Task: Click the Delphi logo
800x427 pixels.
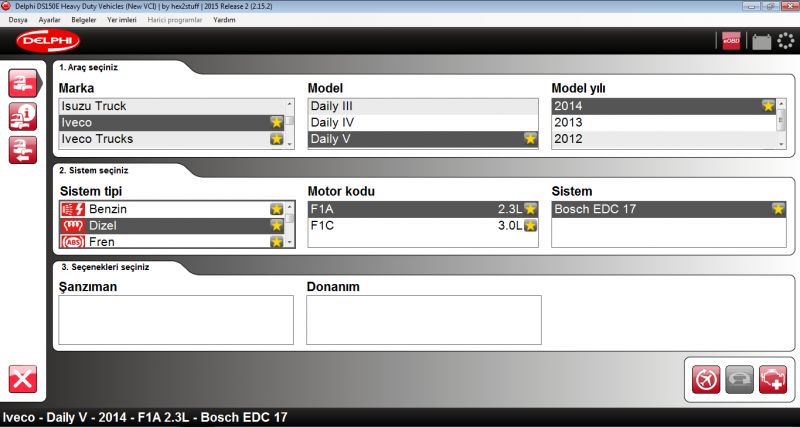Action: pyautogui.click(x=48, y=41)
